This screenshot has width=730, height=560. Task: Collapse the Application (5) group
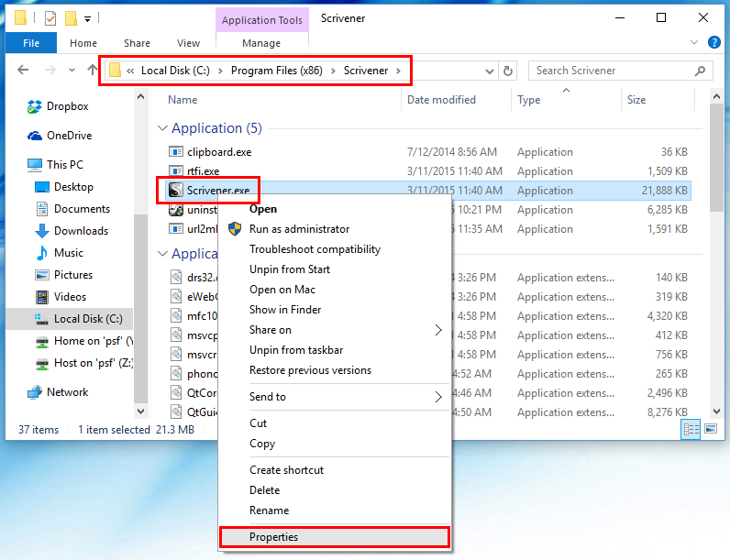click(x=162, y=128)
